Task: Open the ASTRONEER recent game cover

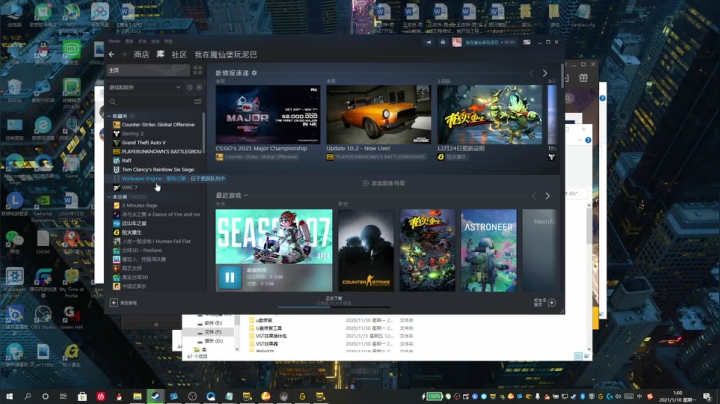Action: click(x=489, y=250)
